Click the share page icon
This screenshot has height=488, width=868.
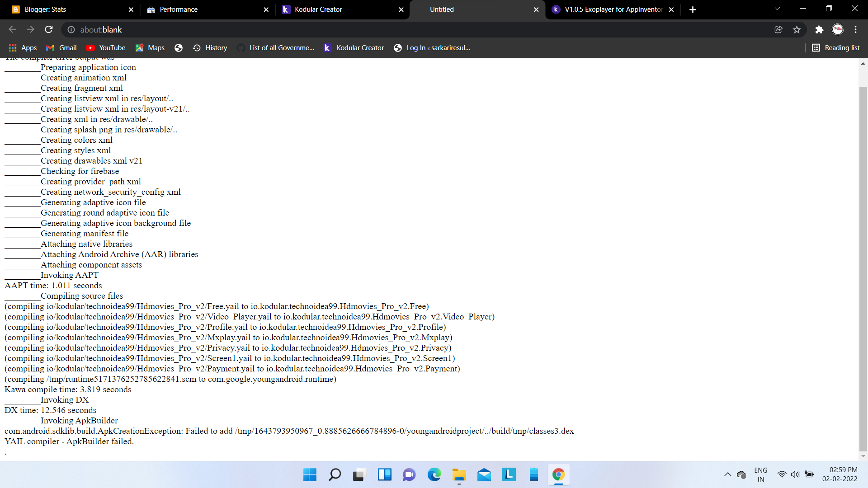coord(778,30)
